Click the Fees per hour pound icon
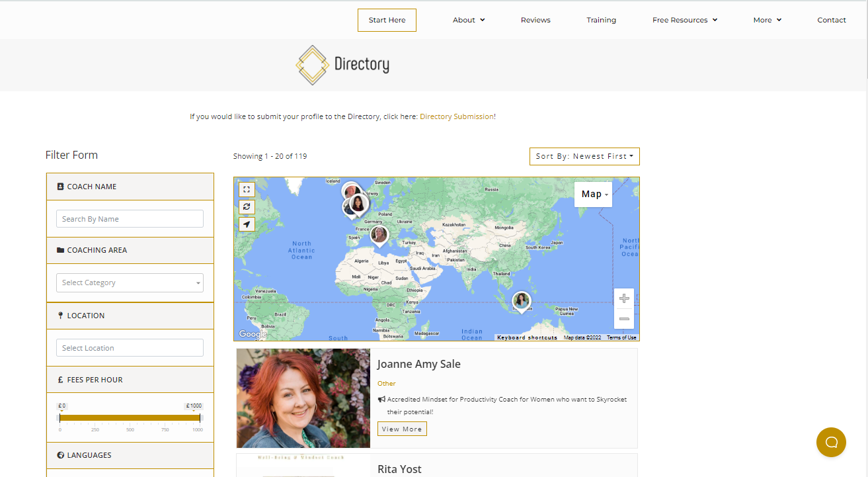 point(61,380)
